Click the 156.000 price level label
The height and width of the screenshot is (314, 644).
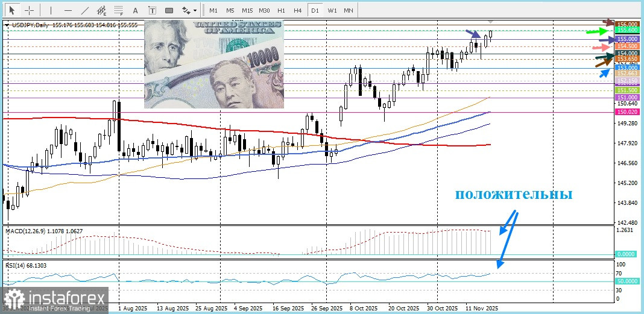coord(627,24)
